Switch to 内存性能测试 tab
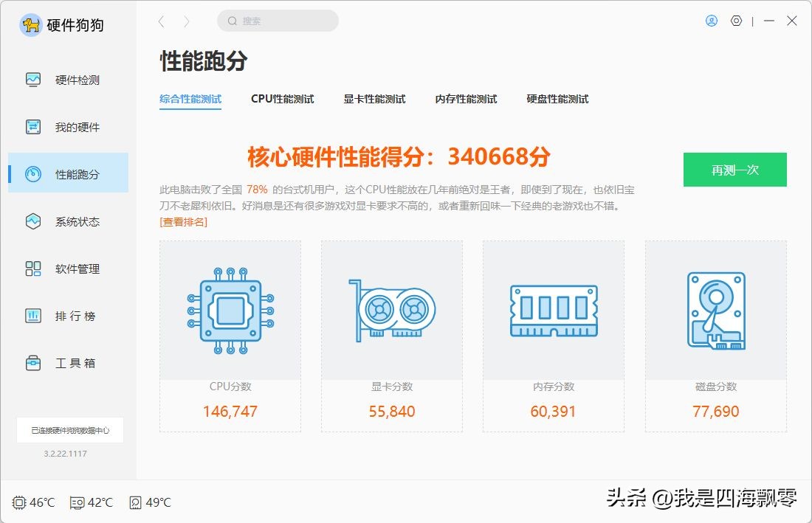This screenshot has width=812, height=523. (x=466, y=99)
